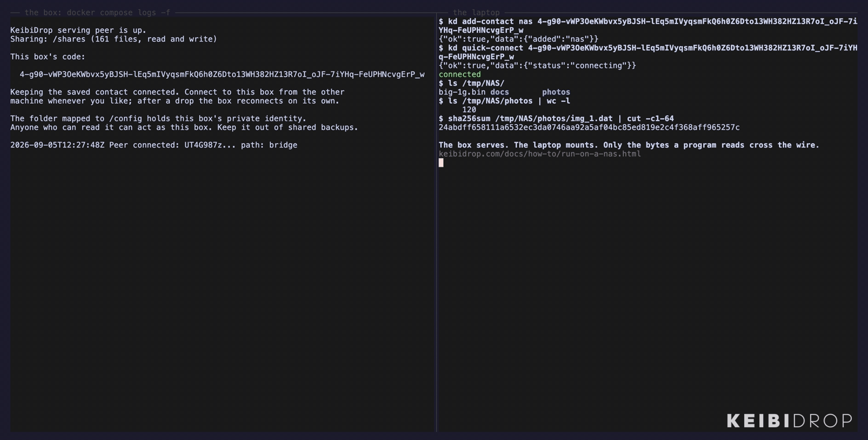Click 'KeibiDrop serving peer is up.' line
This screenshot has height=440, width=868.
[78, 30]
